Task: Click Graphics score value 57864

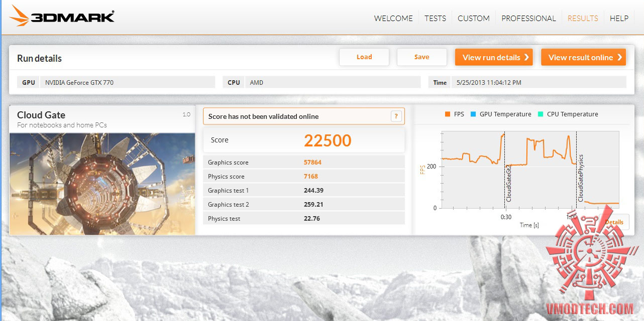Action: [312, 163]
